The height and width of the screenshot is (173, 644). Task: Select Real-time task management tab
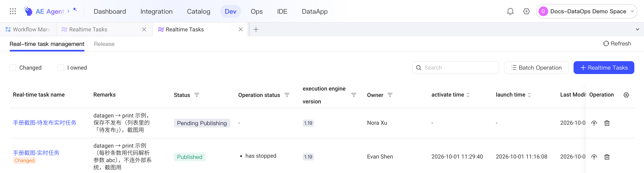[x=47, y=44]
